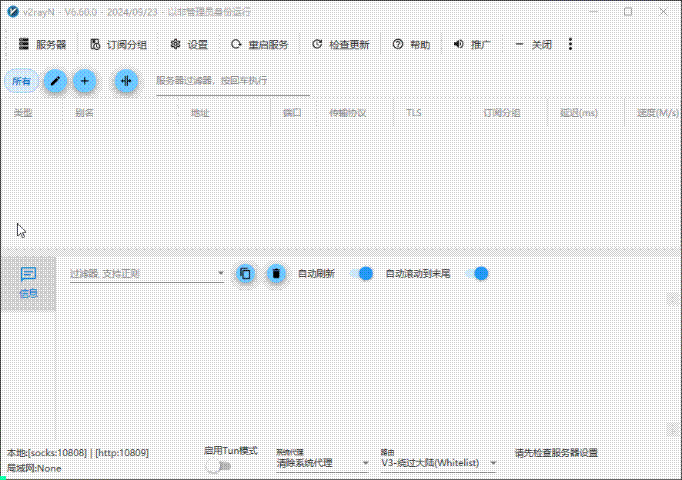Click 检查更新 menu item
The image size is (682, 480).
[341, 44]
